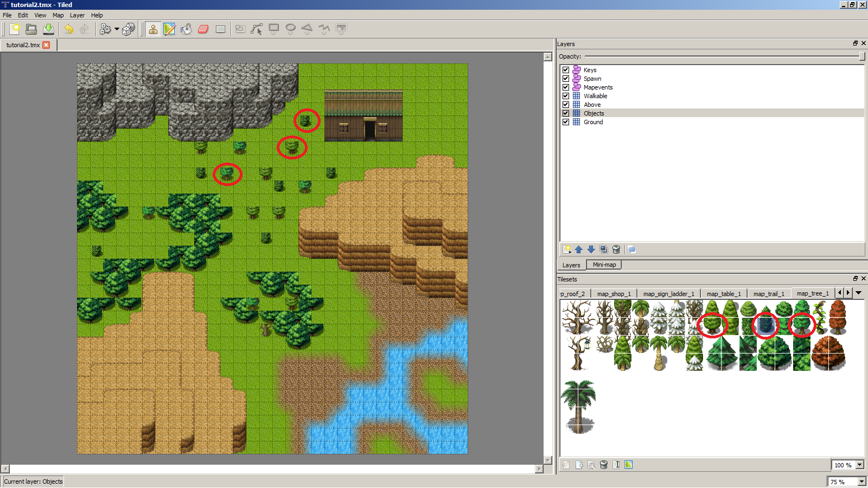Open the Edit menu
Viewport: 868px width, 488px height.
click(x=23, y=15)
